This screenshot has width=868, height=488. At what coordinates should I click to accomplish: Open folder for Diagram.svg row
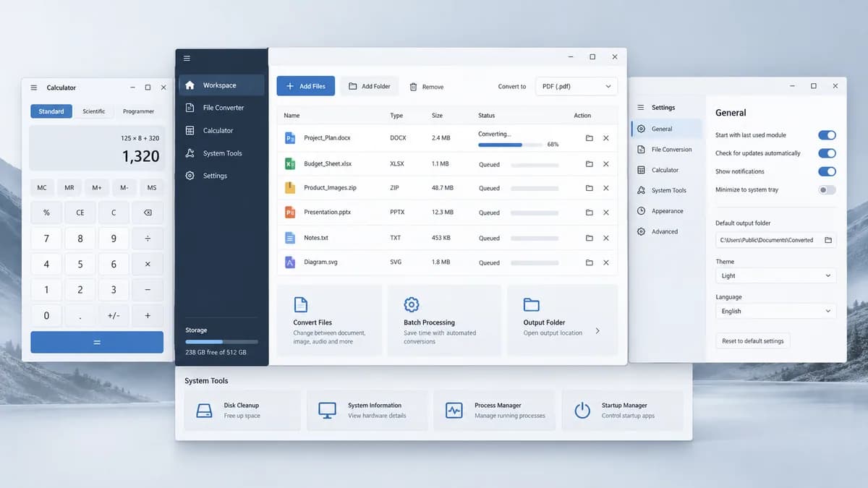pyautogui.click(x=590, y=262)
